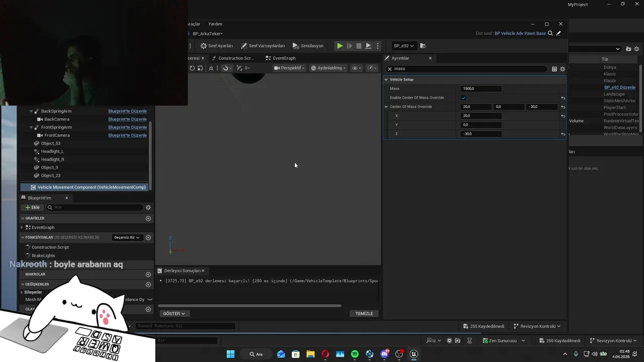Viewport: 644px width, 362px height.
Task: Click compiler results horizontal scrollbar
Action: pyautogui.click(x=250, y=305)
